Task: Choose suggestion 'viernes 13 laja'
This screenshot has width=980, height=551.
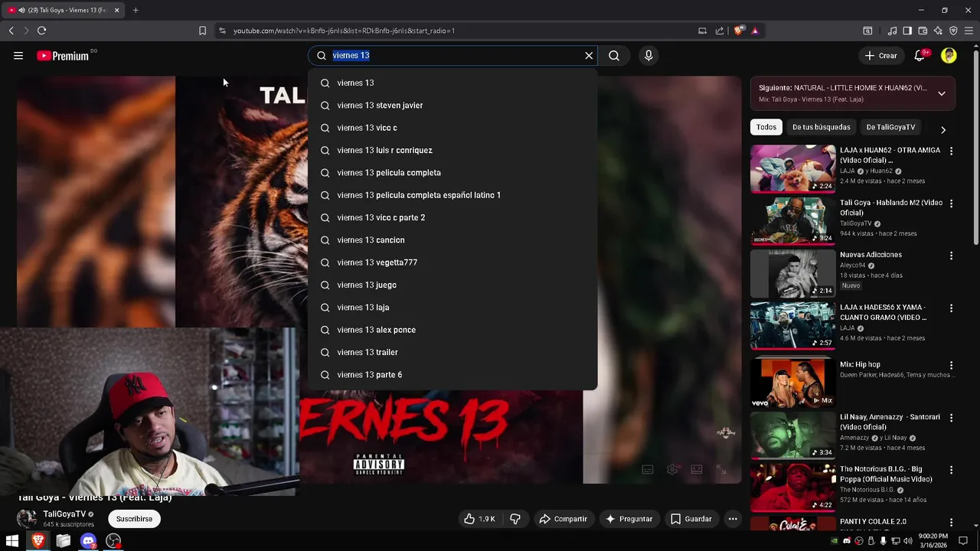Action: (452, 307)
